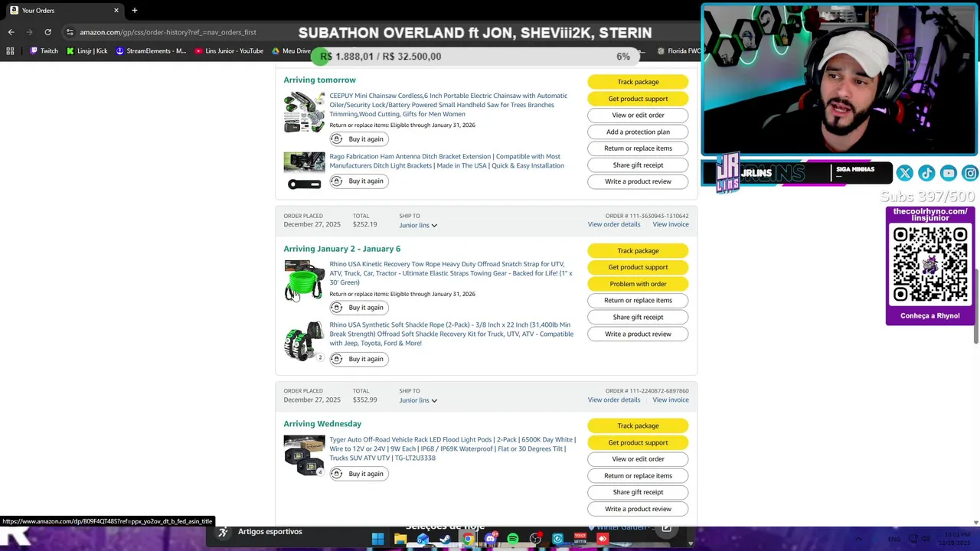Open the Rhino USA Kinetic Recovery Tow Rope link

450,273
